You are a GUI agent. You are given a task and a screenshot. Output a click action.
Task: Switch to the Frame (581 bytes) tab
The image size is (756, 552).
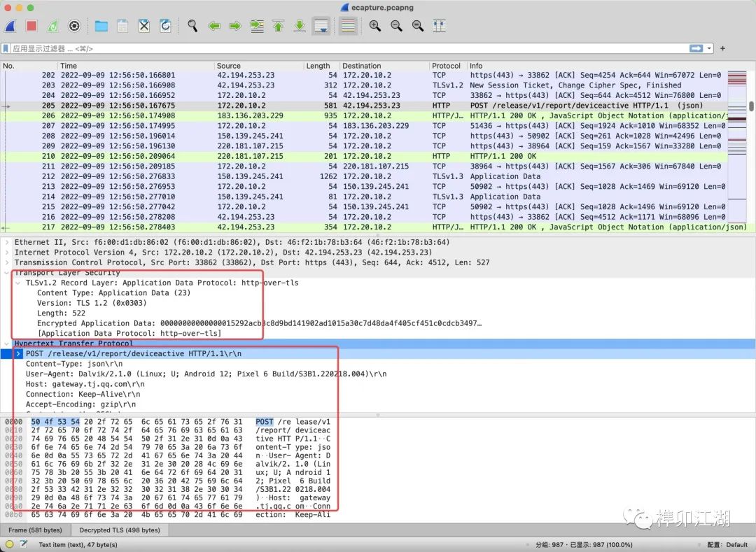(x=35, y=530)
